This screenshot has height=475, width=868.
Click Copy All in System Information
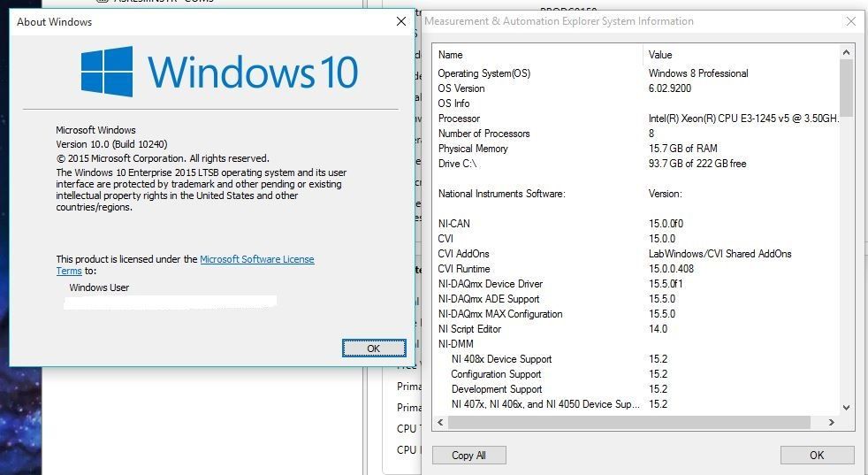click(x=468, y=455)
